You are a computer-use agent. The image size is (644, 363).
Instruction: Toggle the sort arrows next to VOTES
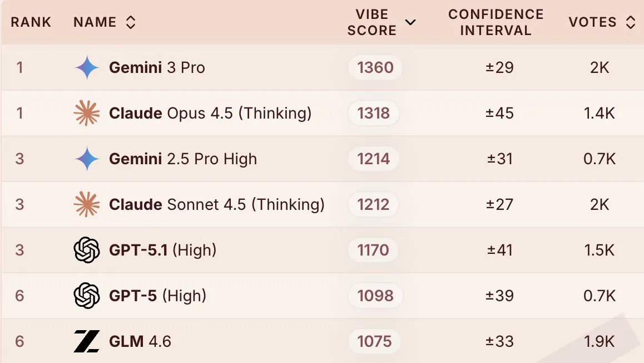(x=629, y=22)
